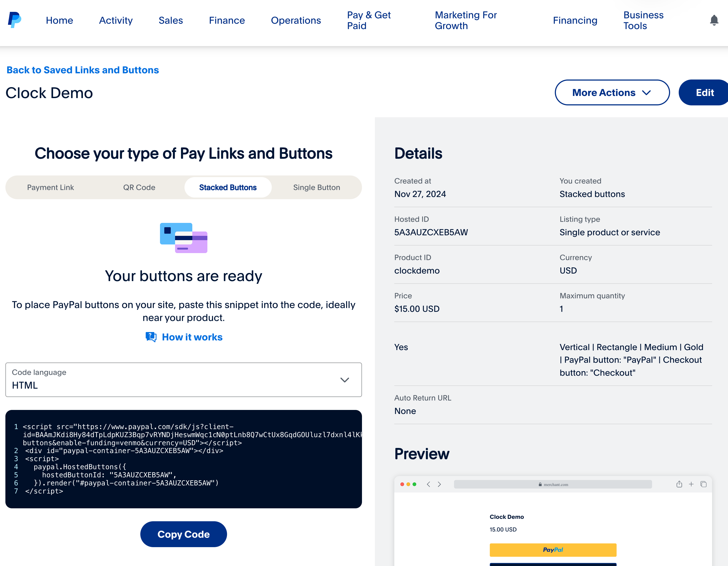Screen dimensions: 728x566
Task: Click the Edit button
Action: point(704,92)
